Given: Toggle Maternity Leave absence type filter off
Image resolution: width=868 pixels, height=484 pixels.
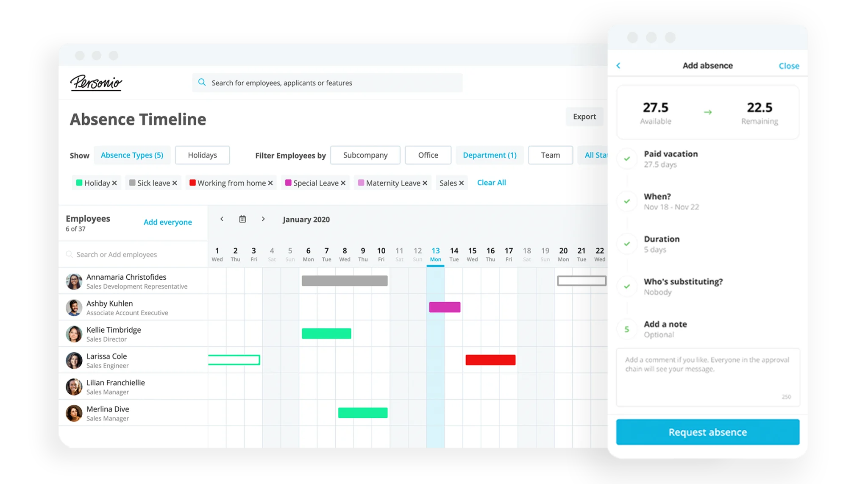Looking at the screenshot, I should pyautogui.click(x=425, y=182).
